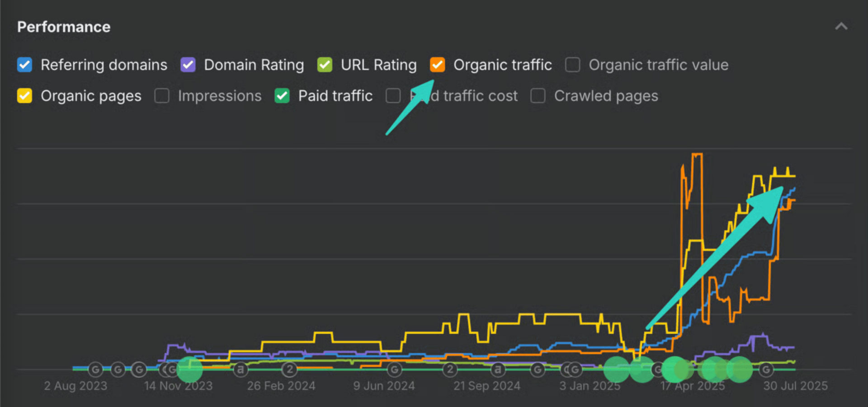This screenshot has width=868, height=407.
Task: Uncheck the URL Rating checkbox
Action: (x=325, y=65)
